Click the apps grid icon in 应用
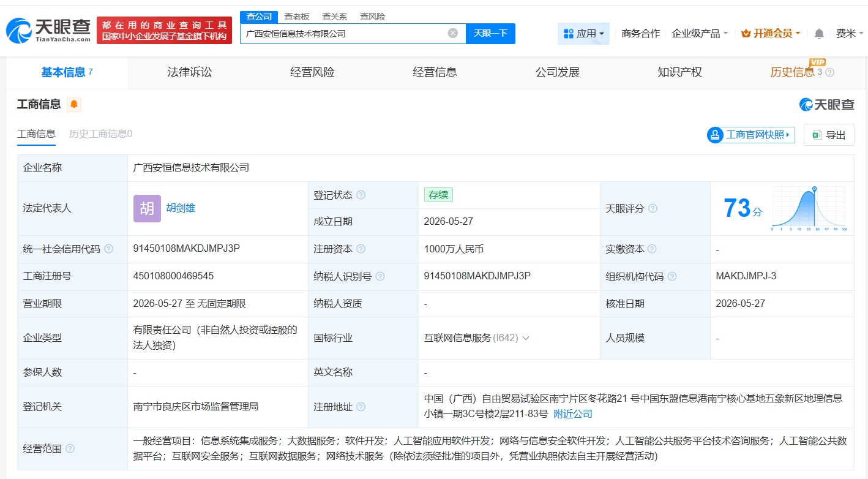868x479 pixels. pos(568,34)
